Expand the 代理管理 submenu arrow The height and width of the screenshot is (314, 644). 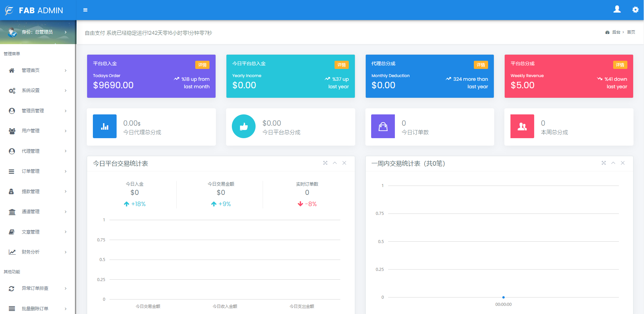66,151
